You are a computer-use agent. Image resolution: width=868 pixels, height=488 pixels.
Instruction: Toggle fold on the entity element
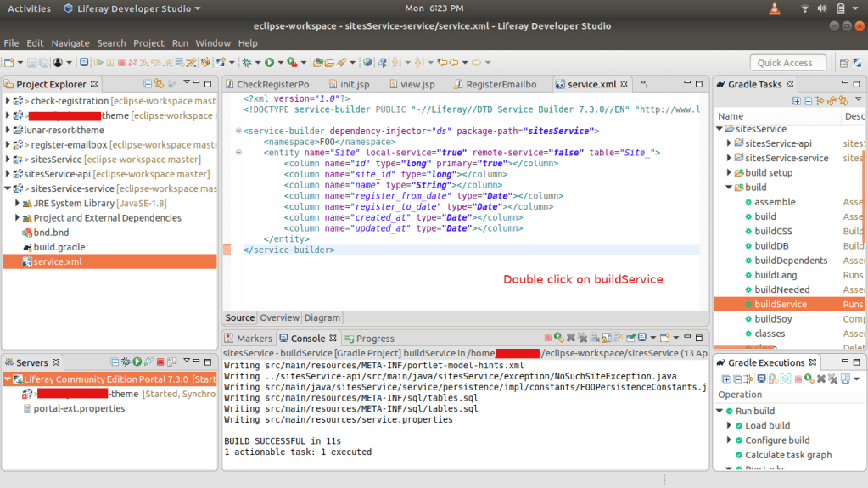click(x=238, y=153)
